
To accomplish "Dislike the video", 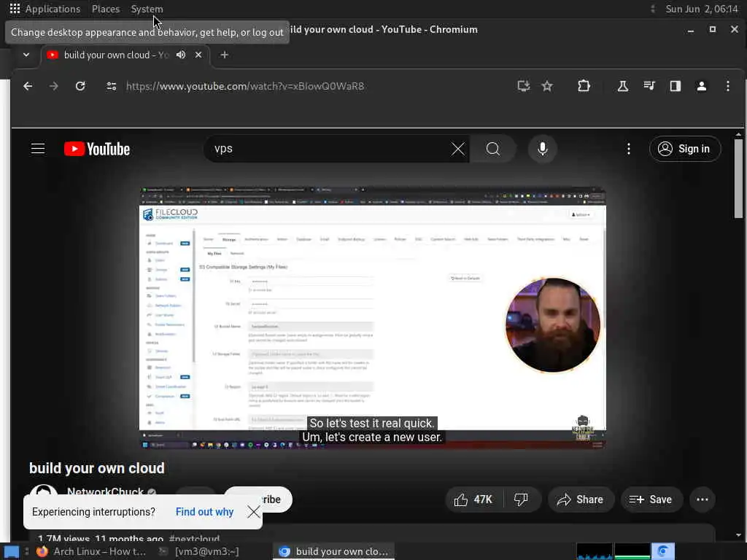I will [521, 499].
